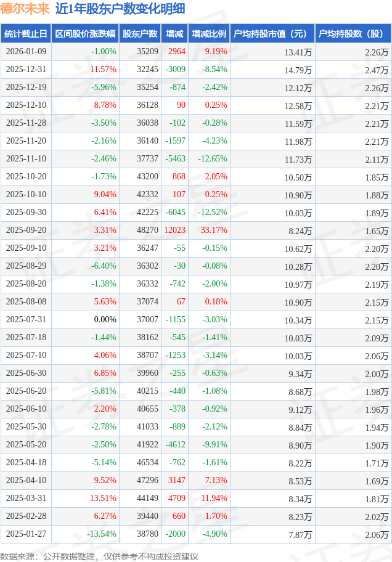Click the 2025-01-27 date cell
Viewport: 392px width, 562px height.
coord(26,534)
